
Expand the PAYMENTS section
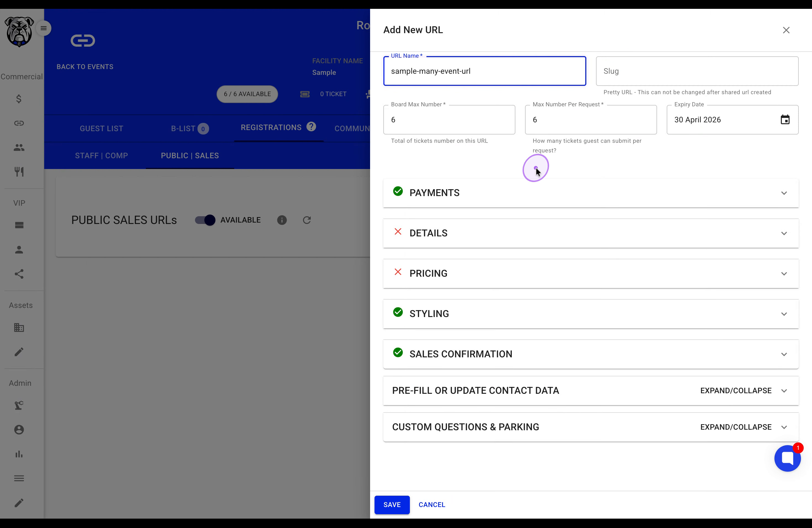point(590,193)
